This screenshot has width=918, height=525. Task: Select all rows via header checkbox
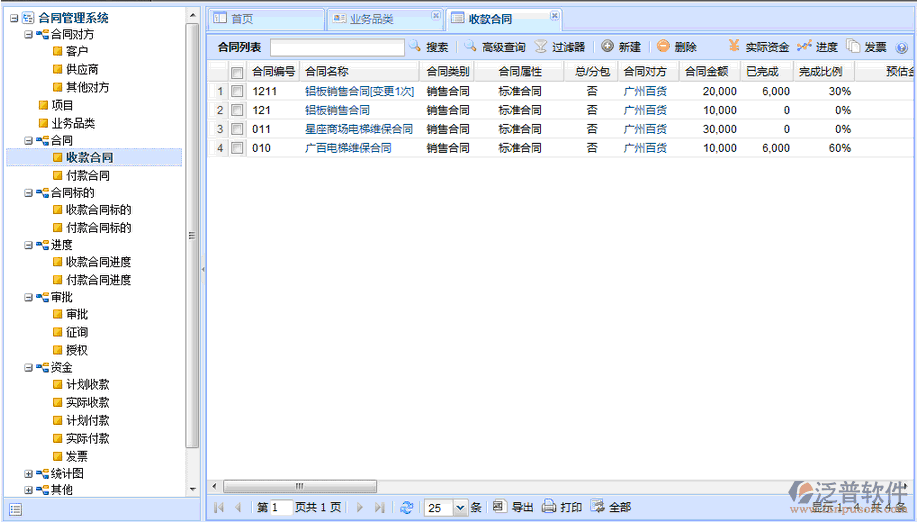point(237,72)
